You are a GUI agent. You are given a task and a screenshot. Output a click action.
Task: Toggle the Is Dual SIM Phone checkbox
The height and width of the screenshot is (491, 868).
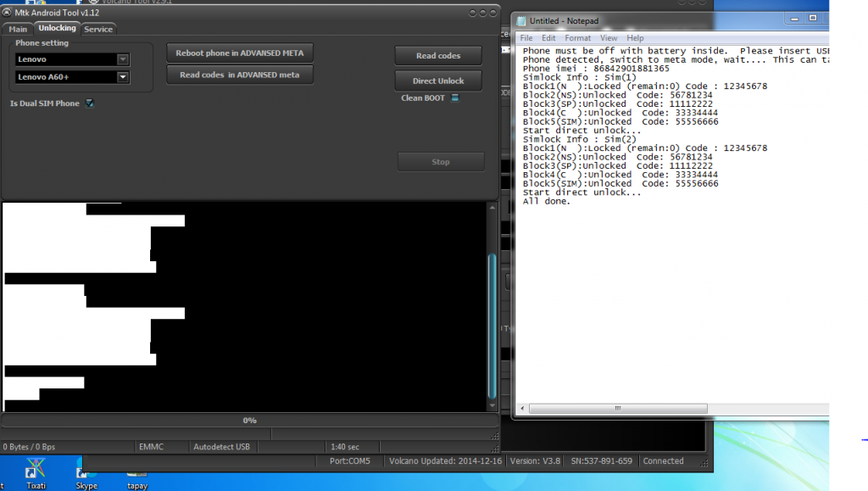[x=90, y=103]
